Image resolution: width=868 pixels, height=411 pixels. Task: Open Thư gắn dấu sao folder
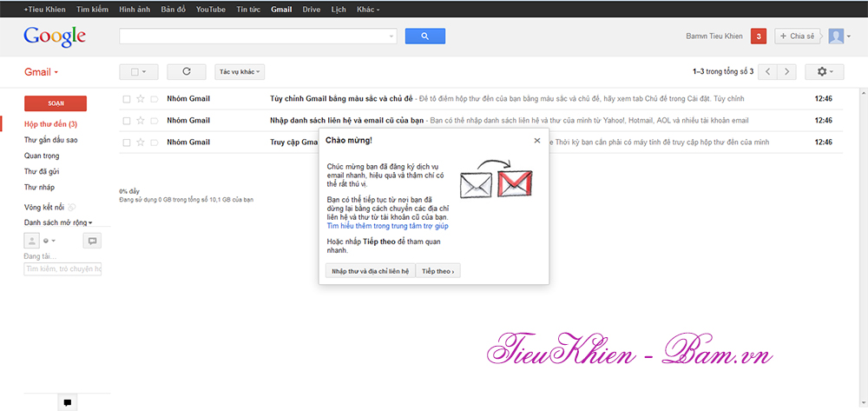point(51,140)
